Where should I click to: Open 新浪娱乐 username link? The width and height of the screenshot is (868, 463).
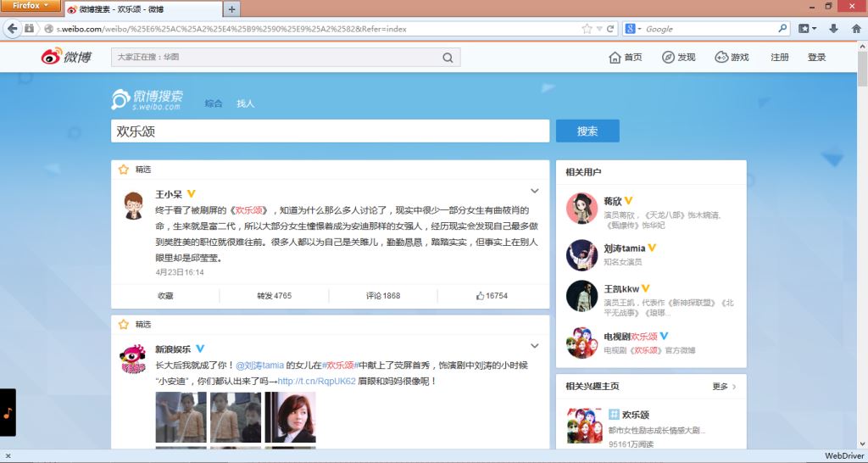pyautogui.click(x=173, y=349)
